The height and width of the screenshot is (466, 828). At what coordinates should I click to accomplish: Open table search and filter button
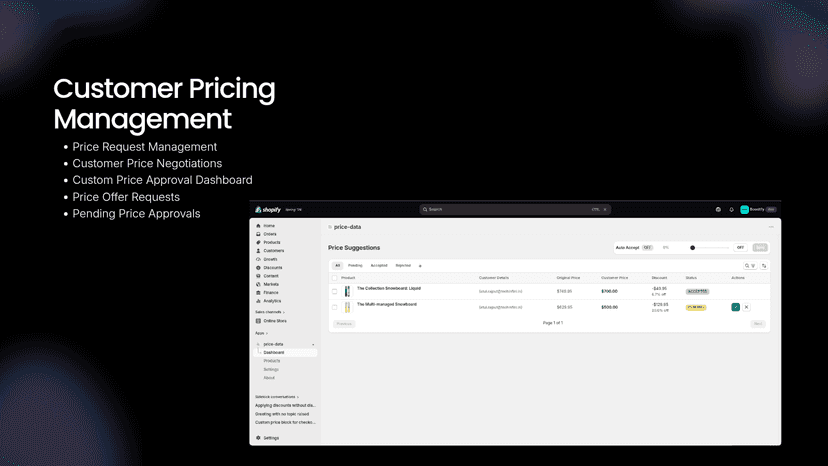pyautogui.click(x=750, y=266)
